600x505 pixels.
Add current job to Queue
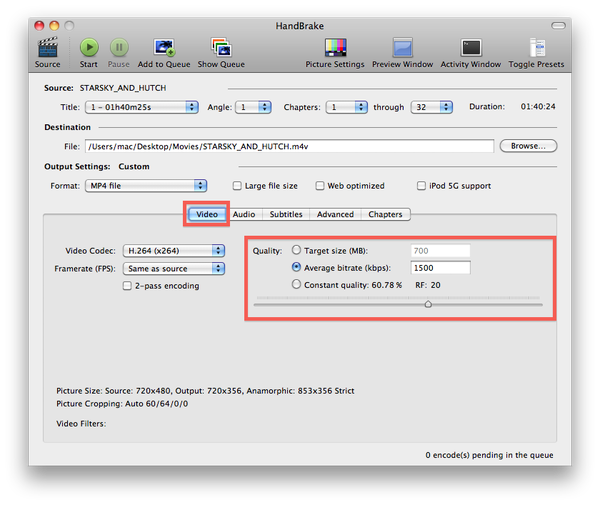pos(164,47)
